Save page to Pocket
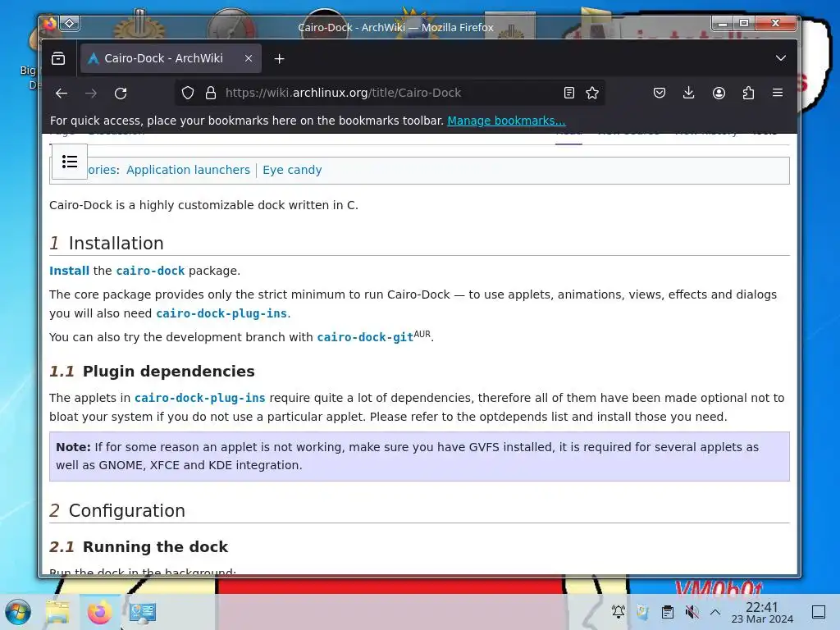This screenshot has width=840, height=630. click(660, 93)
